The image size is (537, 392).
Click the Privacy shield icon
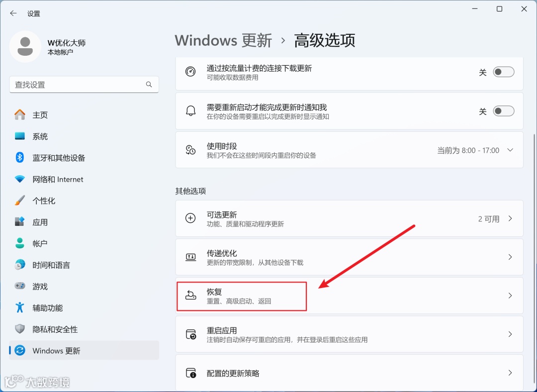20,329
